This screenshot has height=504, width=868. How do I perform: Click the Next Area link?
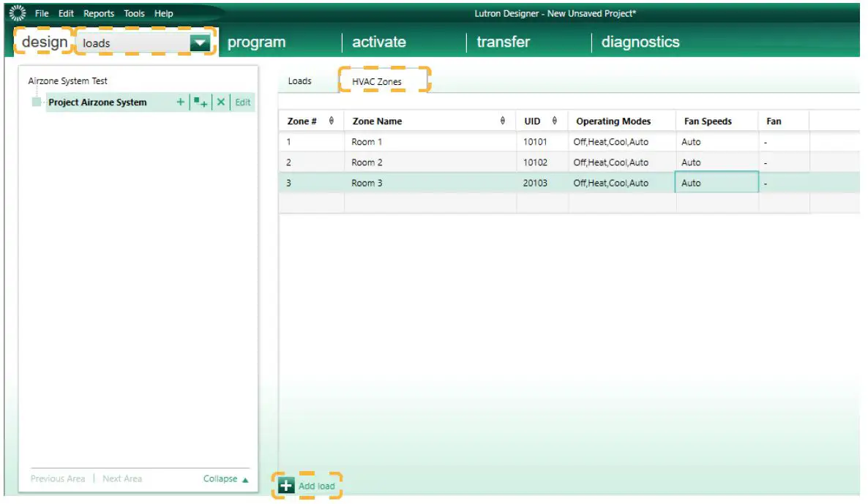(121, 478)
